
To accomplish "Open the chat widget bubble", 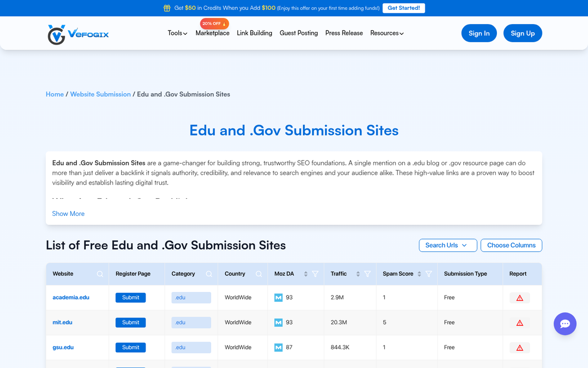I will pos(565,324).
